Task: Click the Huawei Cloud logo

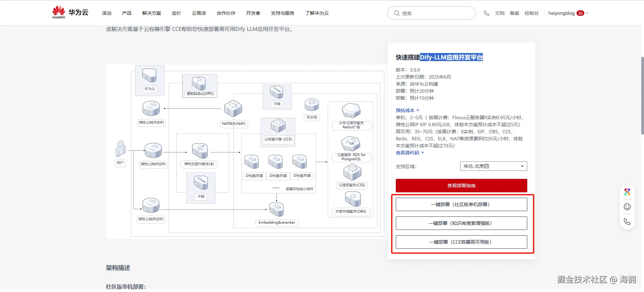Action: pyautogui.click(x=70, y=12)
